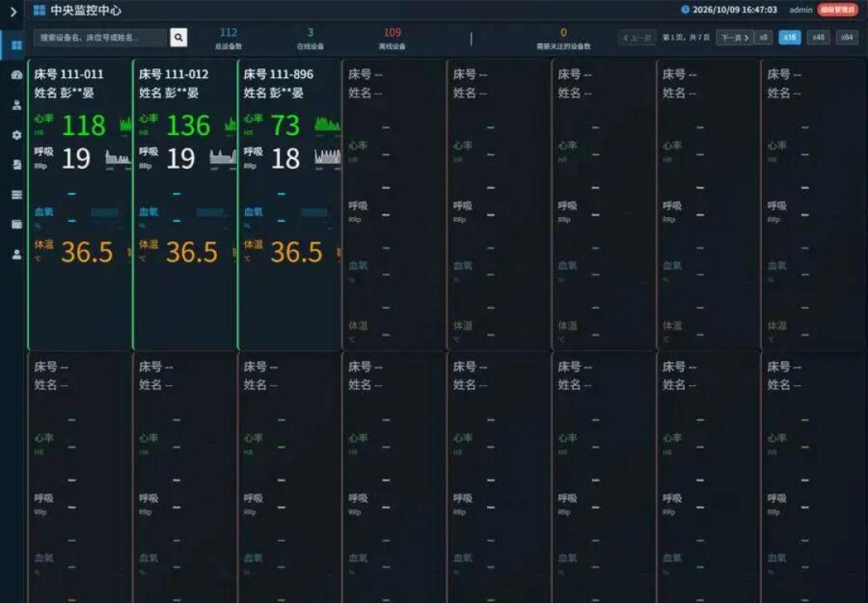Viewport: 868px width, 603px height.
Task: Switch layout to x8 cards
Action: tap(764, 37)
